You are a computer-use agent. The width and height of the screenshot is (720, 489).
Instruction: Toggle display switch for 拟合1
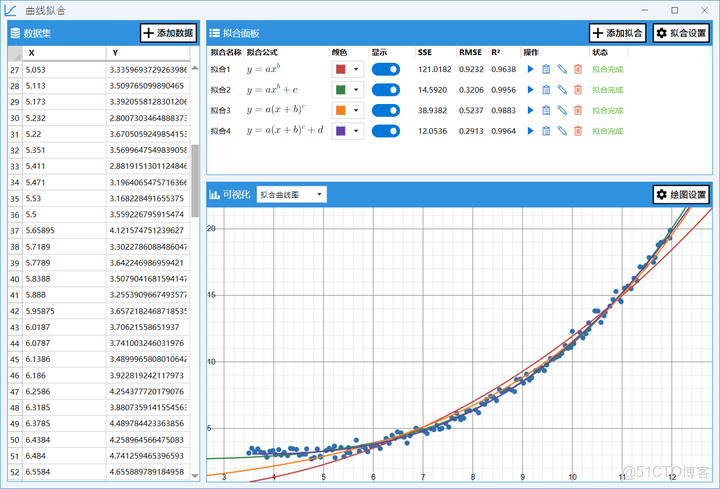point(385,69)
